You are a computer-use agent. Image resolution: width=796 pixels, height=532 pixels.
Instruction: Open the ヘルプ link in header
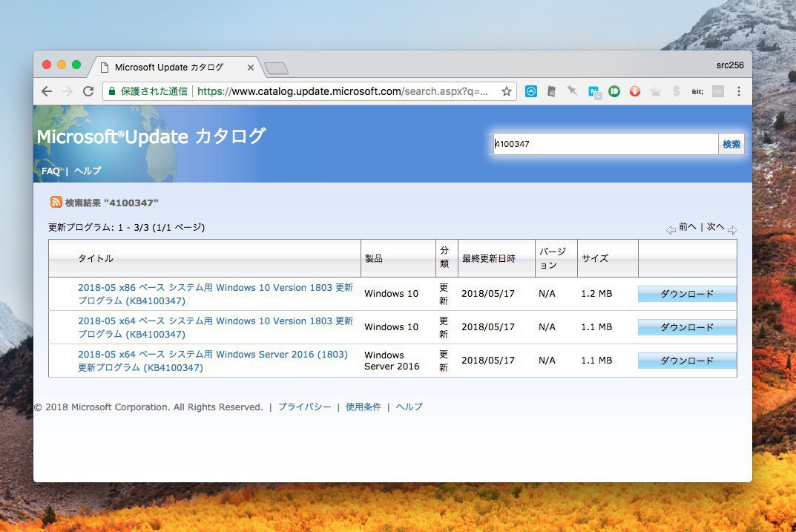coord(88,171)
